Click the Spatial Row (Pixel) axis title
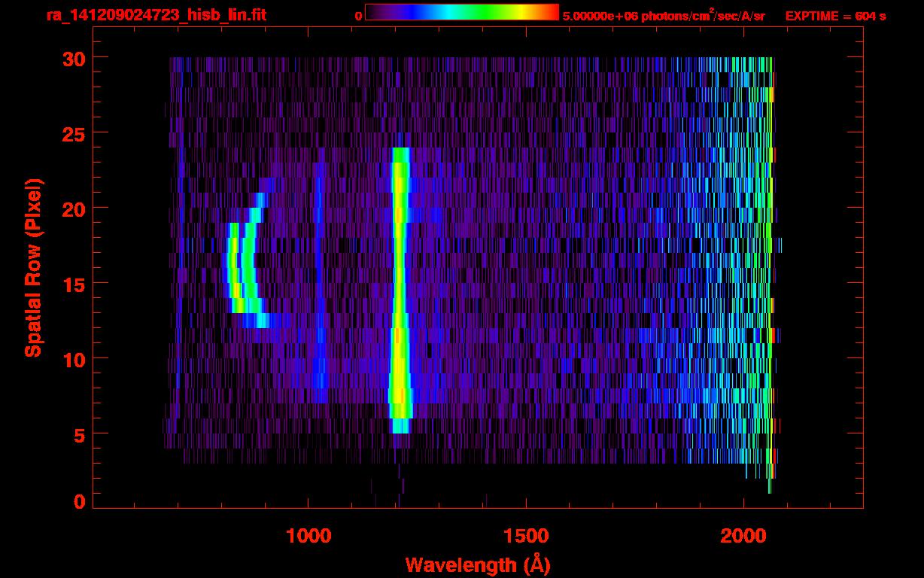The image size is (924, 578). click(33, 267)
